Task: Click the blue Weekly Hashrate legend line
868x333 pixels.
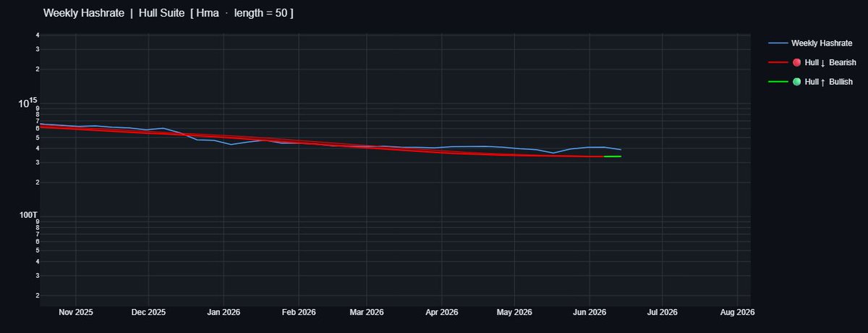Action: tap(778, 43)
